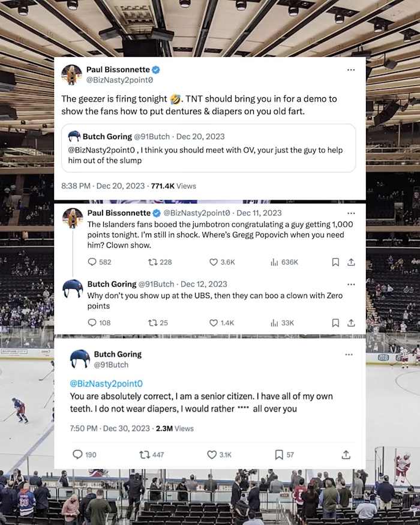Retweet the Islanders jumbotron tweet

(152, 262)
